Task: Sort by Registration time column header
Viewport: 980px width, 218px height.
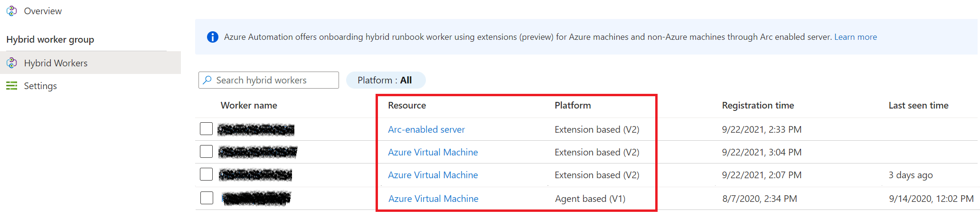Action: (x=758, y=105)
